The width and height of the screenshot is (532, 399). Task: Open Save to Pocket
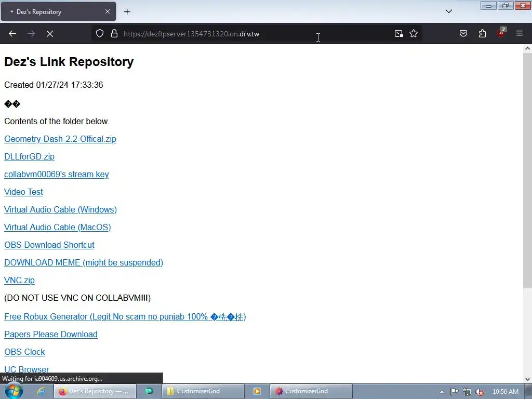point(463,34)
